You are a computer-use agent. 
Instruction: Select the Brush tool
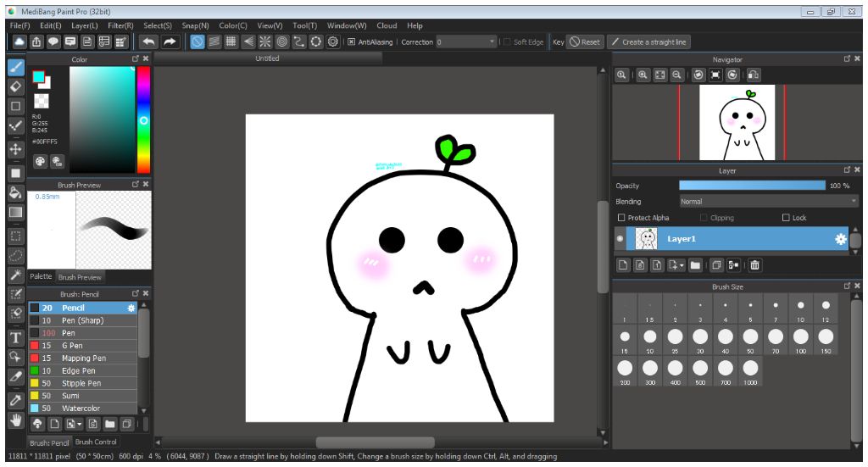pos(15,68)
